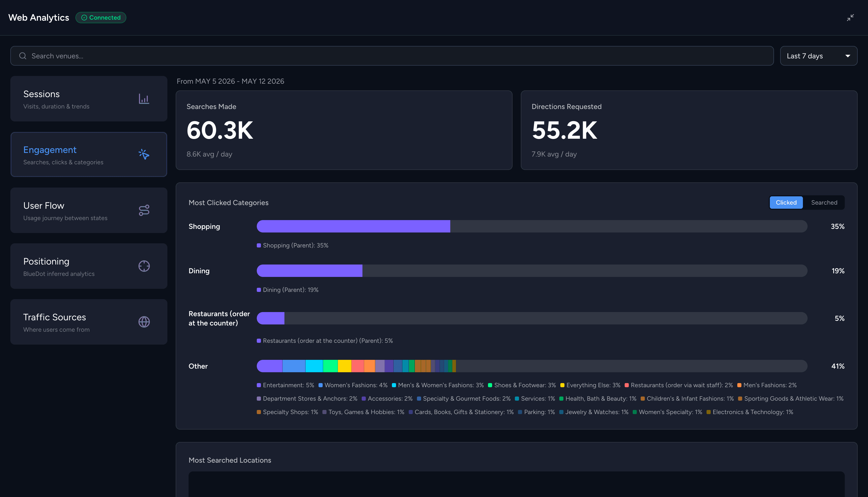The height and width of the screenshot is (497, 868).
Task: Open the Positioning section
Action: (x=89, y=266)
